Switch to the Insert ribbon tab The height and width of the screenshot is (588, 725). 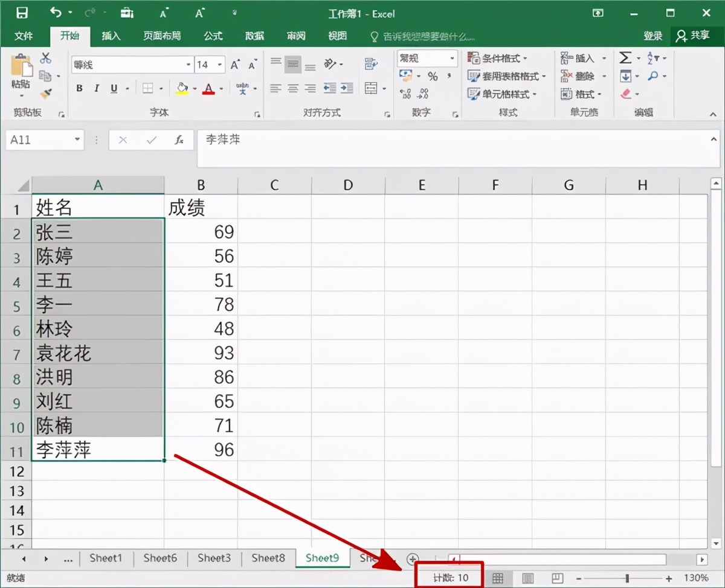[111, 36]
